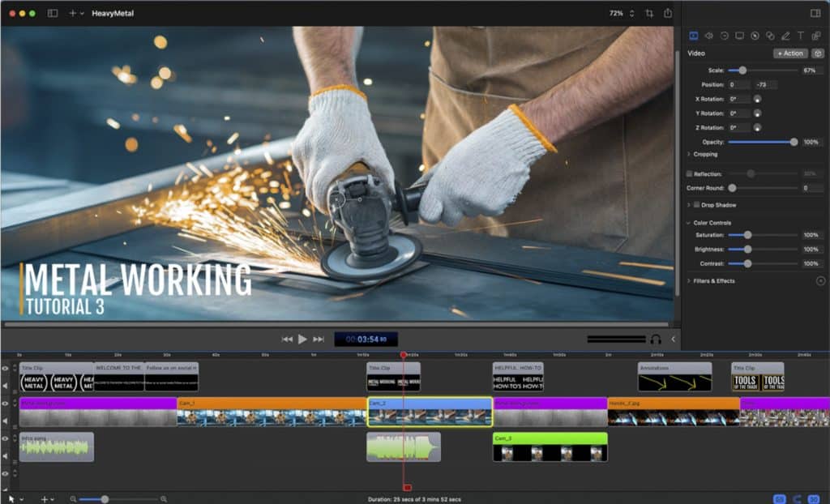Viewport: 830px width, 504px height.
Task: Enable the Drop Shadow checkbox
Action: point(696,204)
